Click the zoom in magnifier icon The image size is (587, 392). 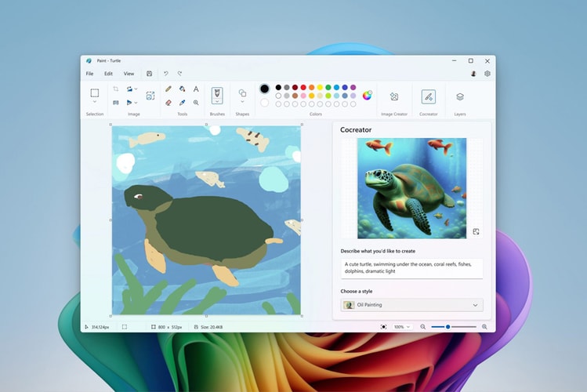tap(484, 327)
